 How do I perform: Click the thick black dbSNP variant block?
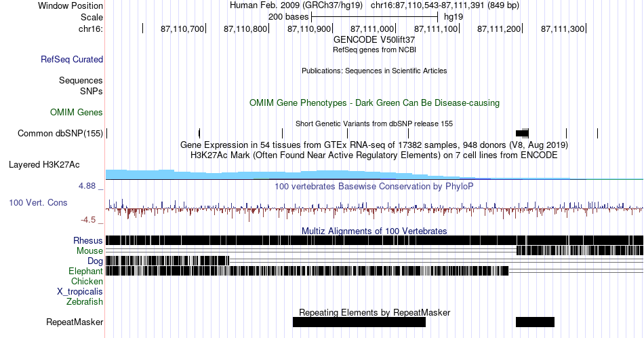[522, 133]
